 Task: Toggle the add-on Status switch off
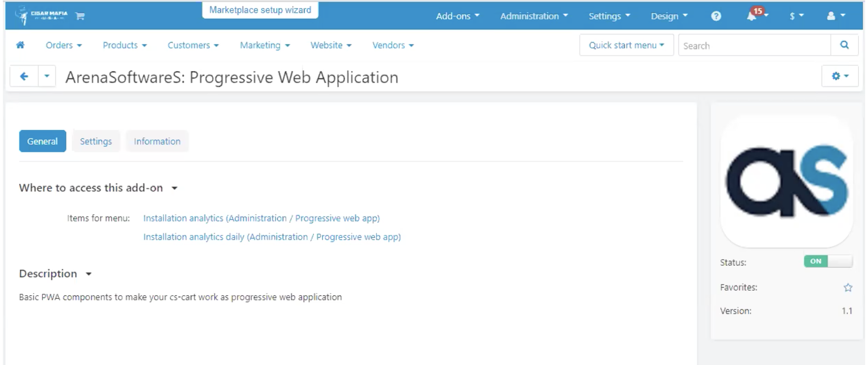pyautogui.click(x=828, y=261)
